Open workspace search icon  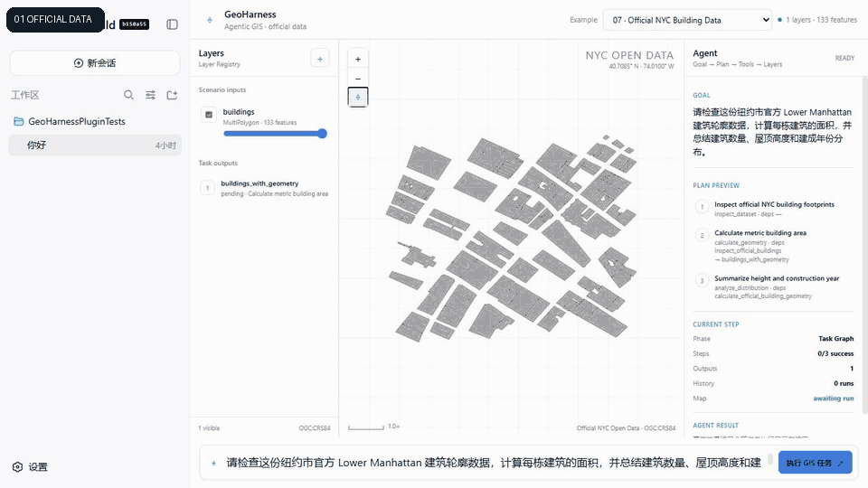pos(128,95)
